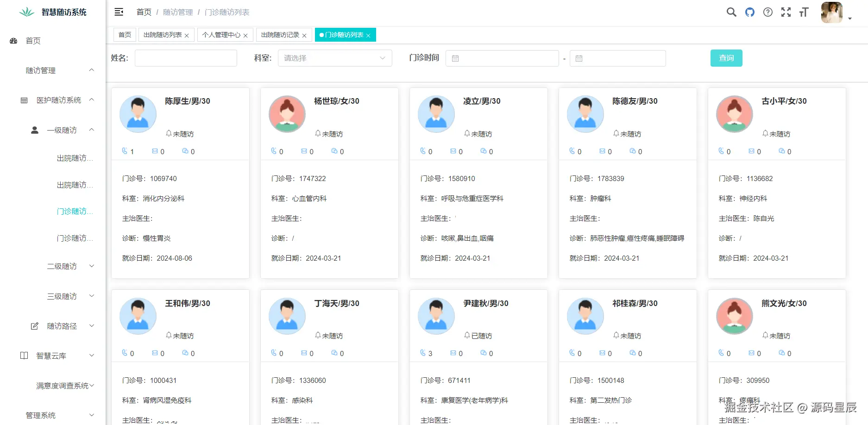Click the WeChat icon on 陈德友 card

(633, 151)
